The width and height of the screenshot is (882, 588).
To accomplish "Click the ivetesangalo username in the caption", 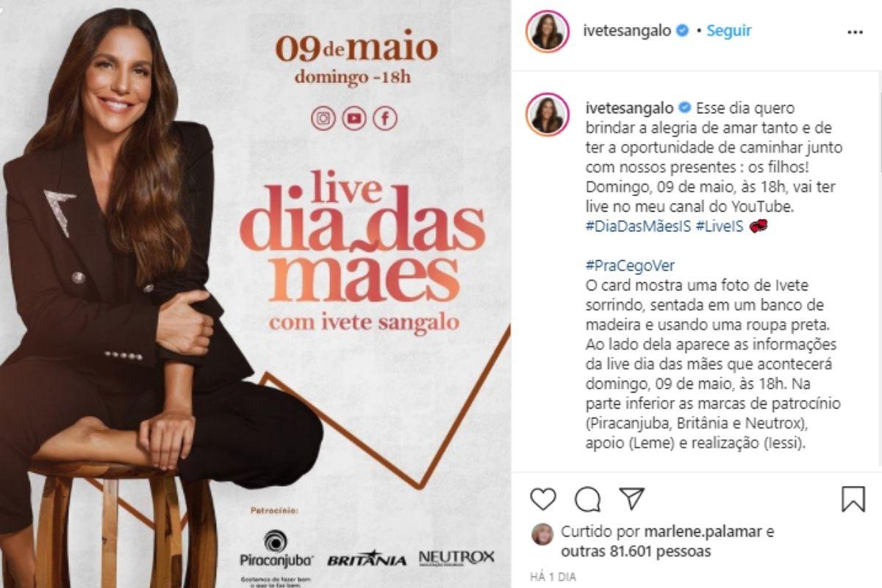I will tap(627, 107).
